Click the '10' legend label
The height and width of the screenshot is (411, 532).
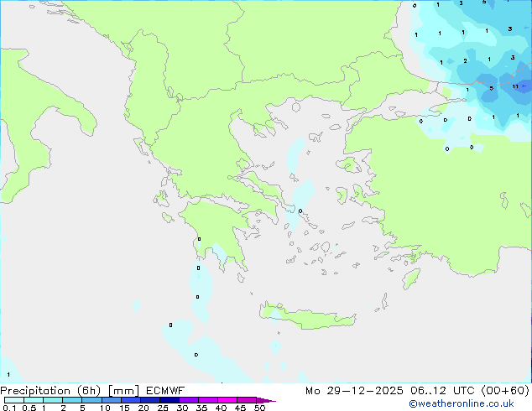click(x=105, y=408)
